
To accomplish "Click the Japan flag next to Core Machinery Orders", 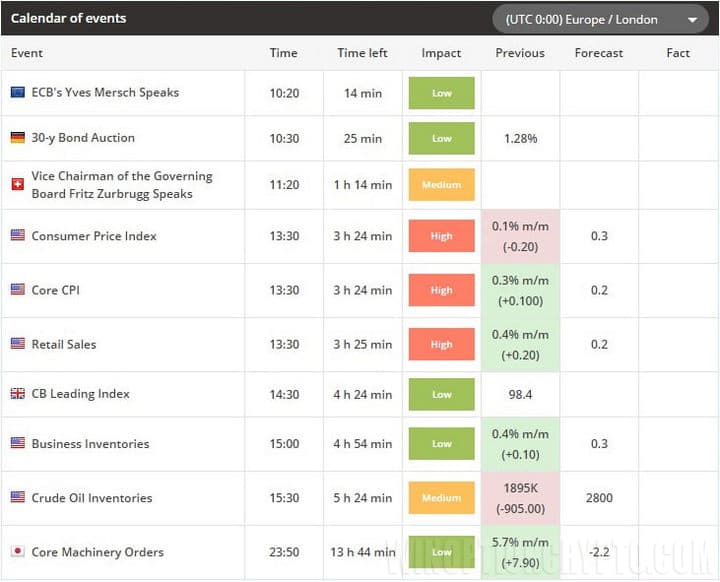I will coord(17,552).
